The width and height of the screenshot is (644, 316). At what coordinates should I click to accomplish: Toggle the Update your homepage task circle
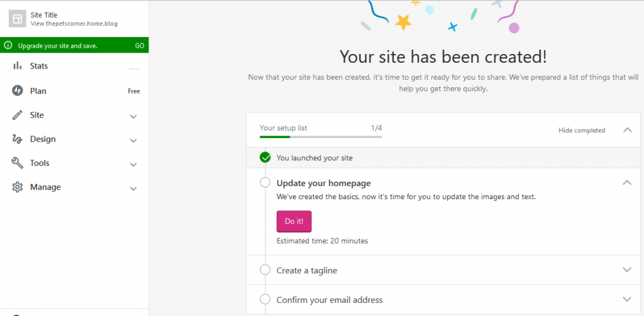pos(265,182)
